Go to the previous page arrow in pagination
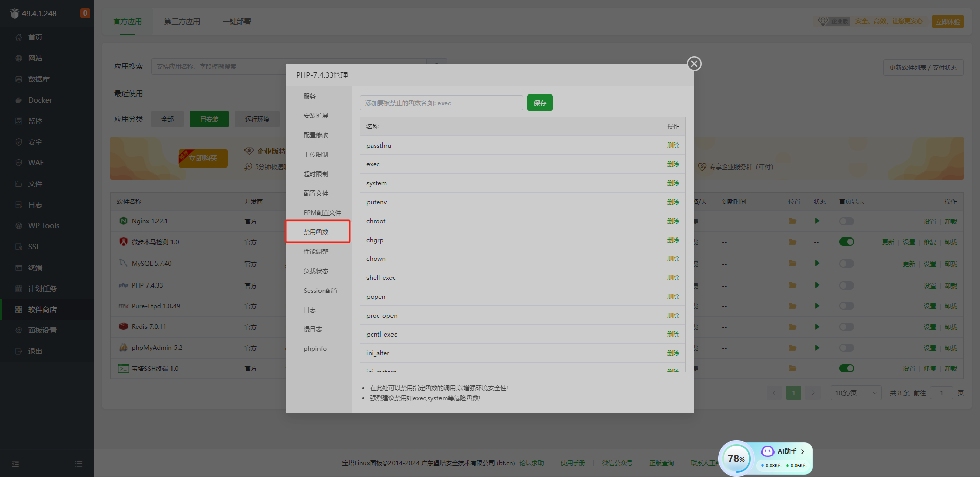 [774, 393]
